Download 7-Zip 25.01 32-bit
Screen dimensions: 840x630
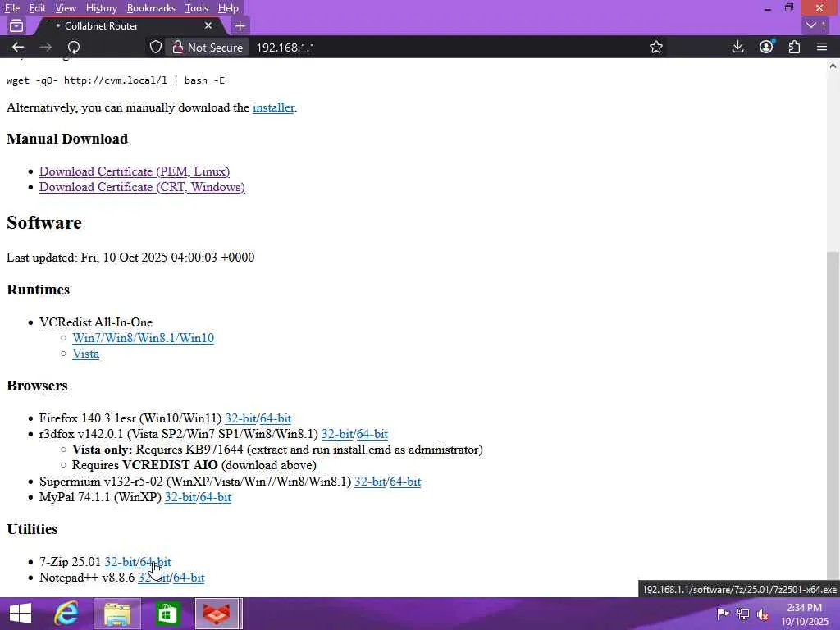coord(120,561)
